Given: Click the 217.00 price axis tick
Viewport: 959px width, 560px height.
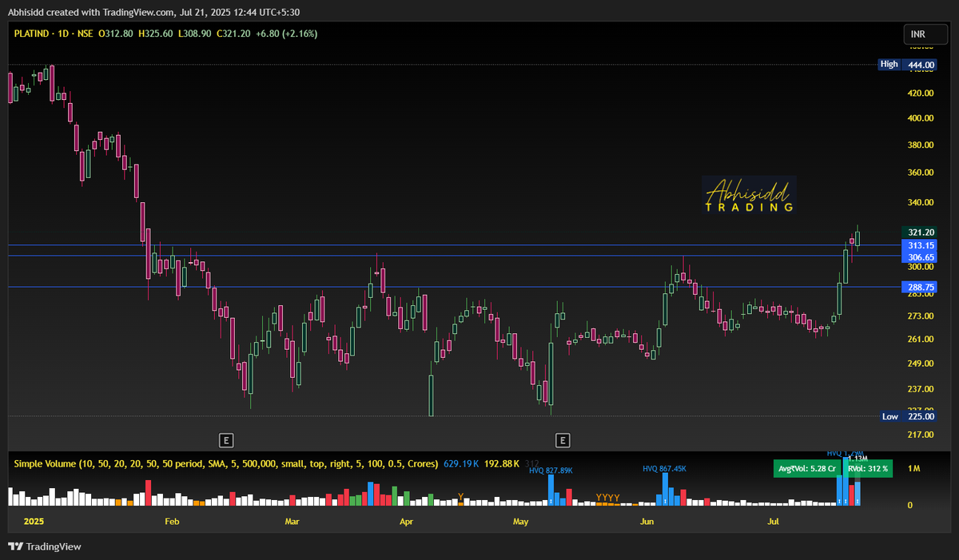Looking at the screenshot, I should pyautogui.click(x=921, y=435).
